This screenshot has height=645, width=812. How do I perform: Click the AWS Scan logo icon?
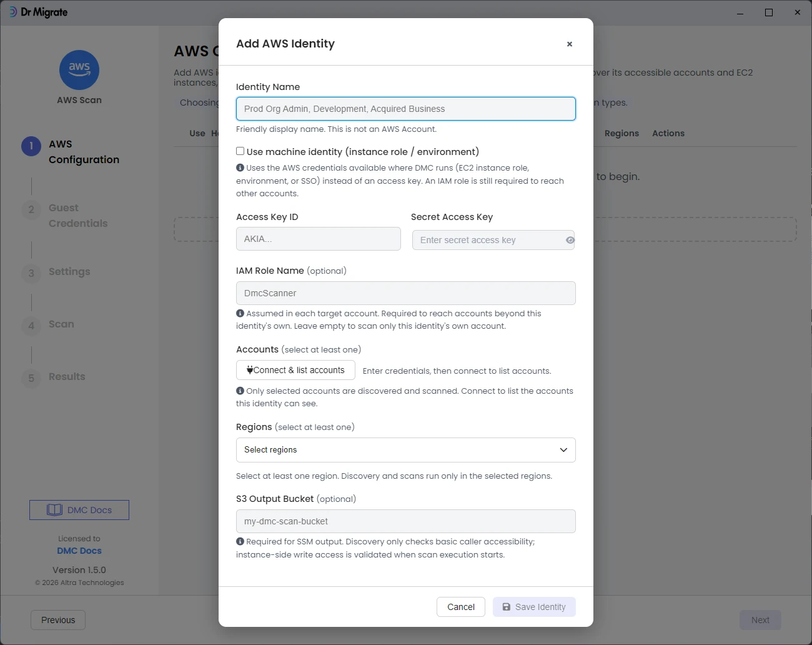click(x=79, y=70)
